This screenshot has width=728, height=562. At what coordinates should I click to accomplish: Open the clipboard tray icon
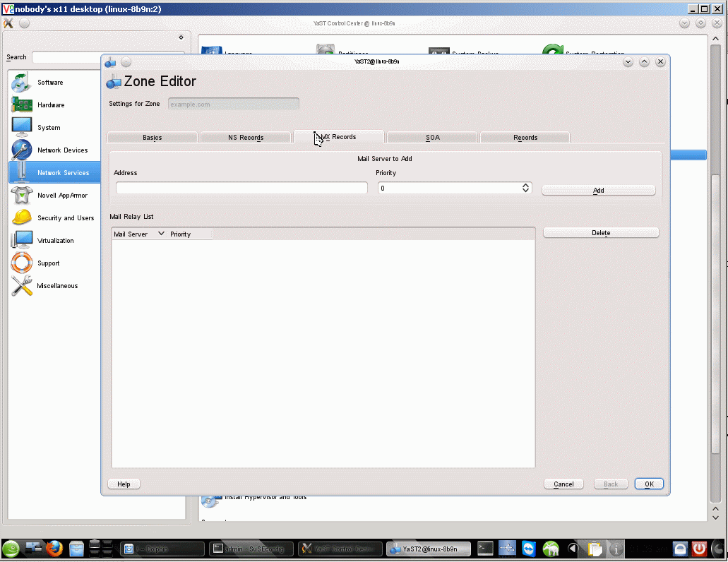pos(595,549)
